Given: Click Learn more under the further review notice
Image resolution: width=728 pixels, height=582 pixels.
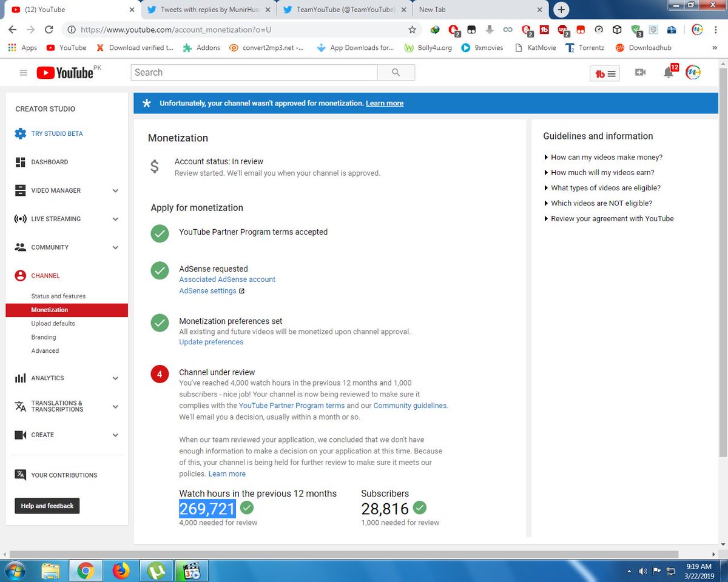Looking at the screenshot, I should [x=227, y=474].
